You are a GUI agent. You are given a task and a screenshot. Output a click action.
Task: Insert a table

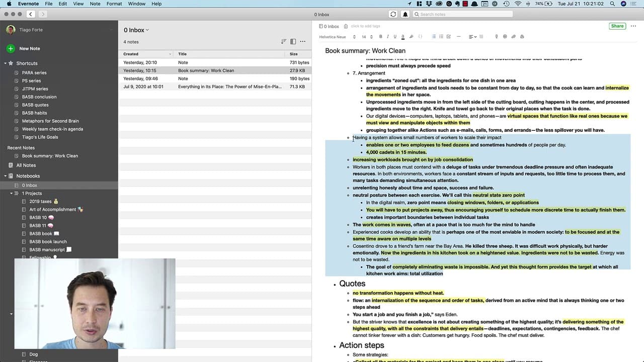(x=481, y=37)
